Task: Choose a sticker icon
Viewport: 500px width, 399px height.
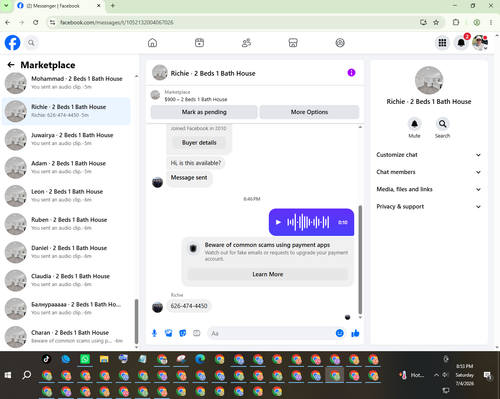Action: [183, 333]
